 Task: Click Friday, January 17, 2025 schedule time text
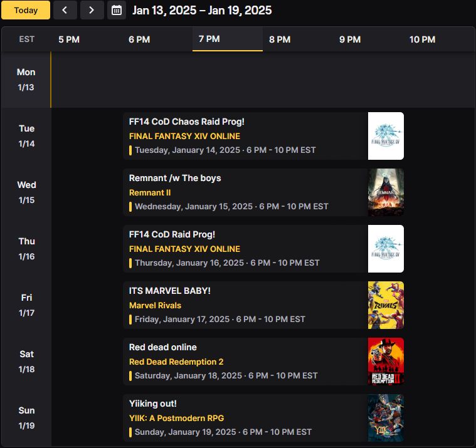point(220,320)
